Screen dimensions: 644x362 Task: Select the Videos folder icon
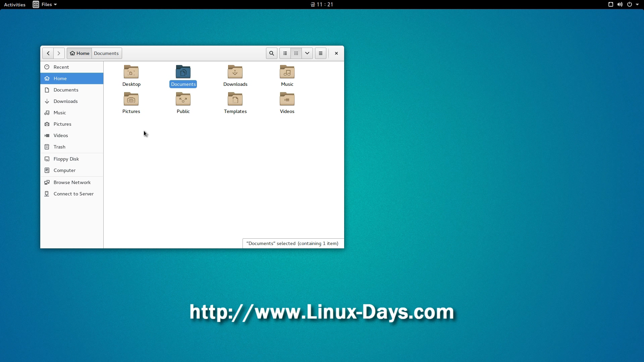point(287,99)
